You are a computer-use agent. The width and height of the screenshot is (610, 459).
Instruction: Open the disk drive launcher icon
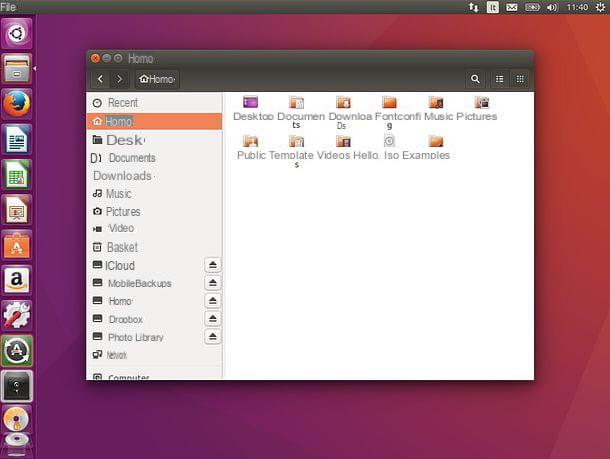pyautogui.click(x=17, y=386)
